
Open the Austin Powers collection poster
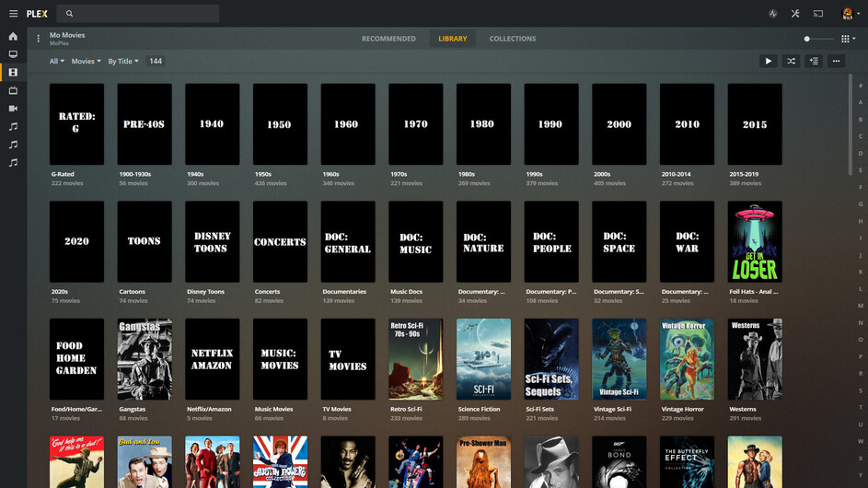pyautogui.click(x=280, y=462)
